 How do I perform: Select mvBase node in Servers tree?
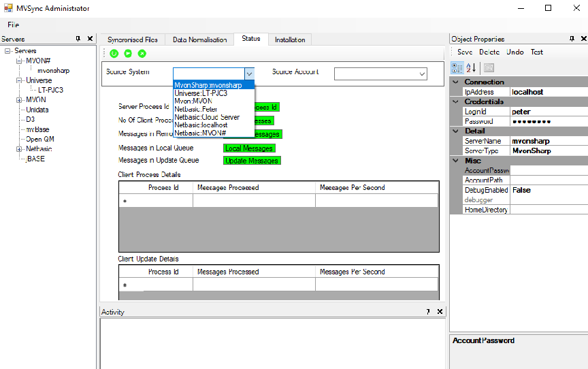coord(37,129)
